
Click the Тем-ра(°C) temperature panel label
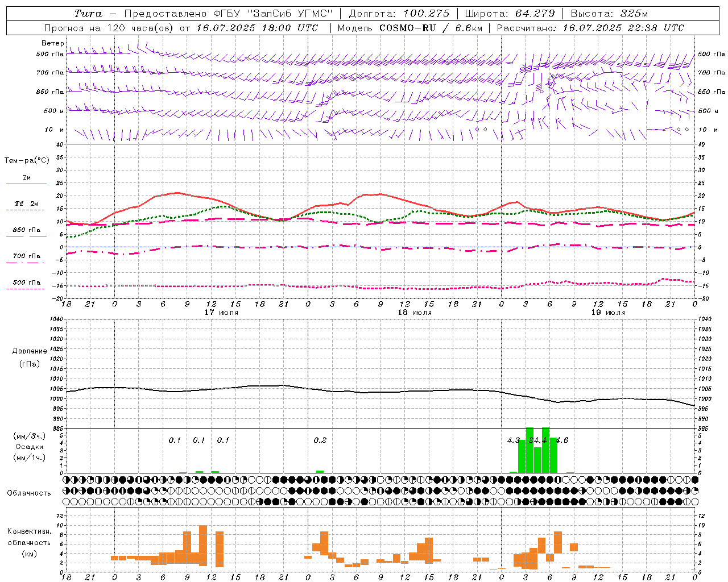(x=27, y=161)
